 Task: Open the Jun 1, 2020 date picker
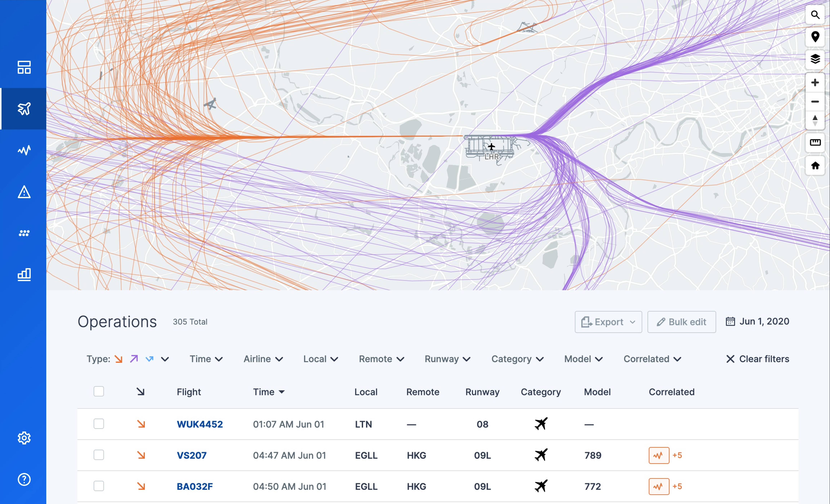point(757,321)
